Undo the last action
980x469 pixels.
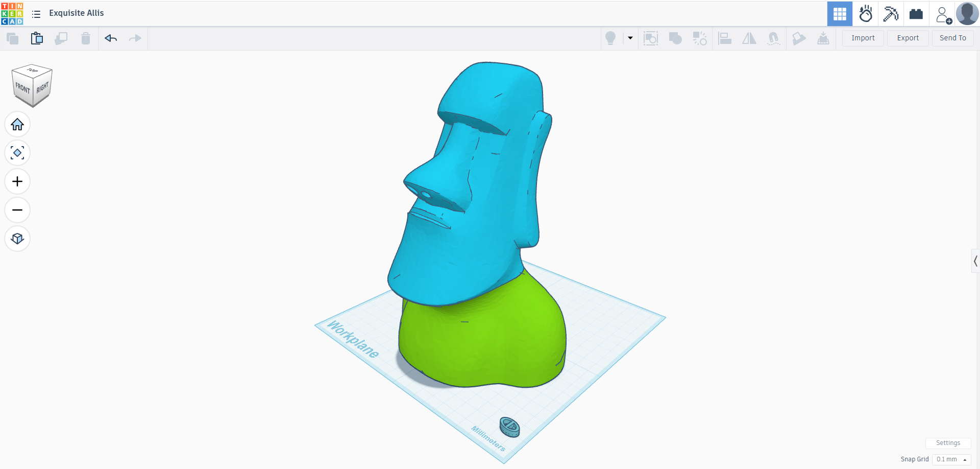tap(111, 38)
